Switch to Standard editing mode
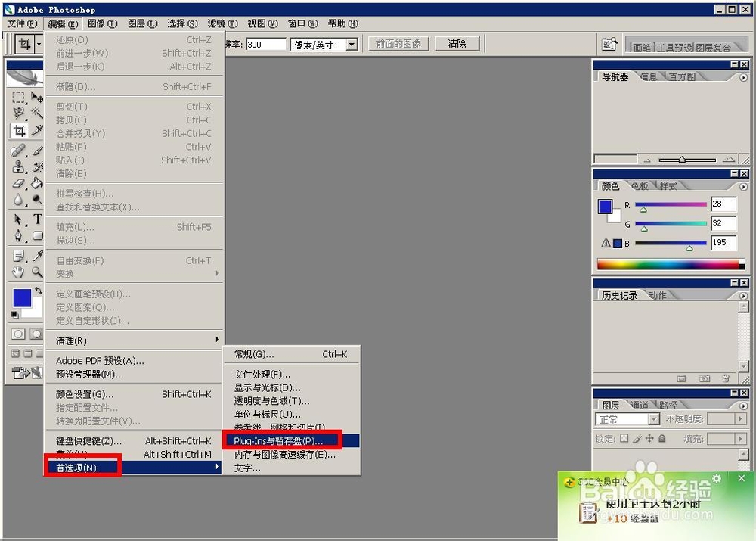 pyautogui.click(x=18, y=334)
